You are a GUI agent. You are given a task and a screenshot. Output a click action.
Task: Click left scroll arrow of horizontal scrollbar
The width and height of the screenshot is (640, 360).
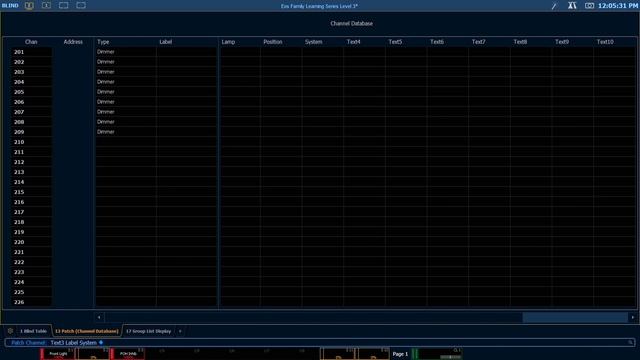99,317
